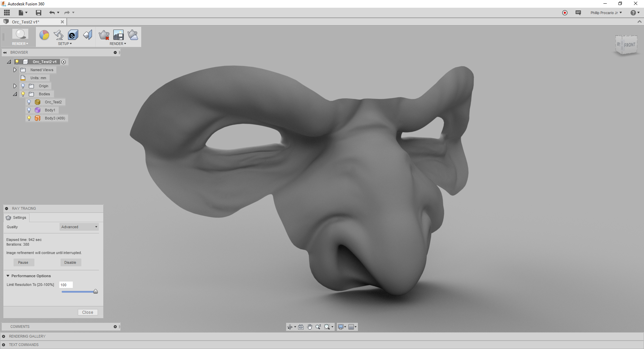
Task: Open the Appearance color ball tool
Action: point(44,35)
